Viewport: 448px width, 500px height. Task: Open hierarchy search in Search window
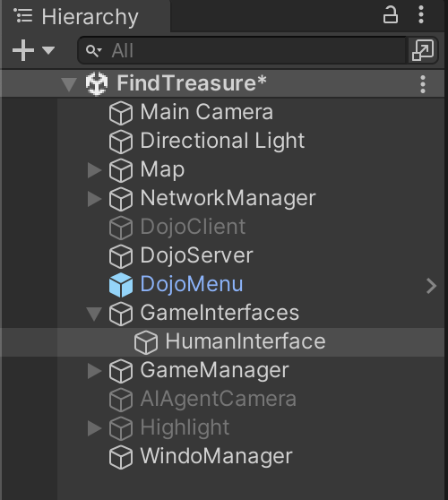point(423,50)
